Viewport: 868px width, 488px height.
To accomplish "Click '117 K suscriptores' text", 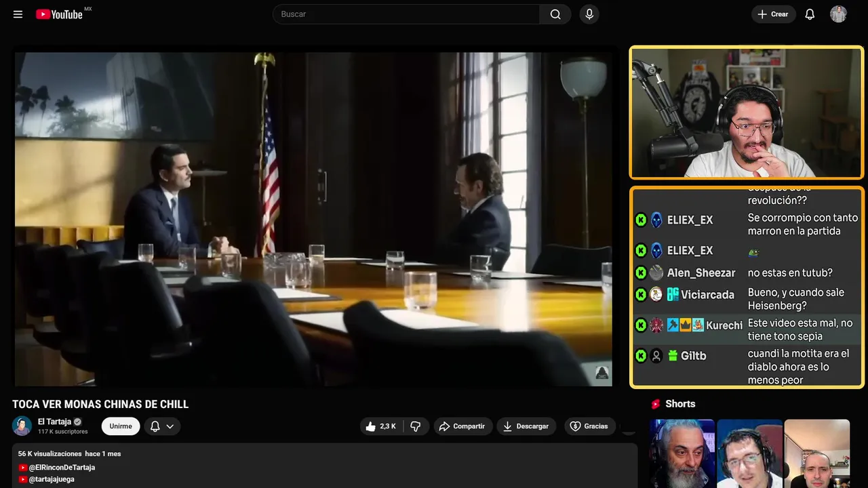I will [63, 432].
